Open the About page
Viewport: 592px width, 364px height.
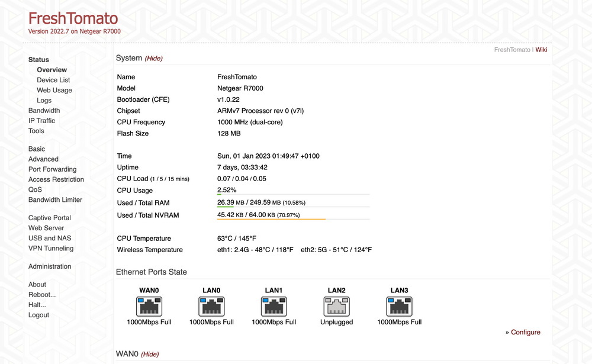click(37, 285)
